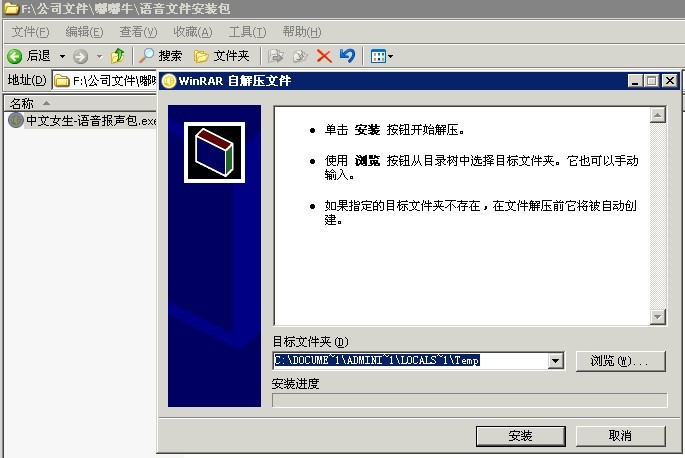Go up one folder level icon
Image resolution: width=685 pixels, height=458 pixels.
(x=118, y=56)
